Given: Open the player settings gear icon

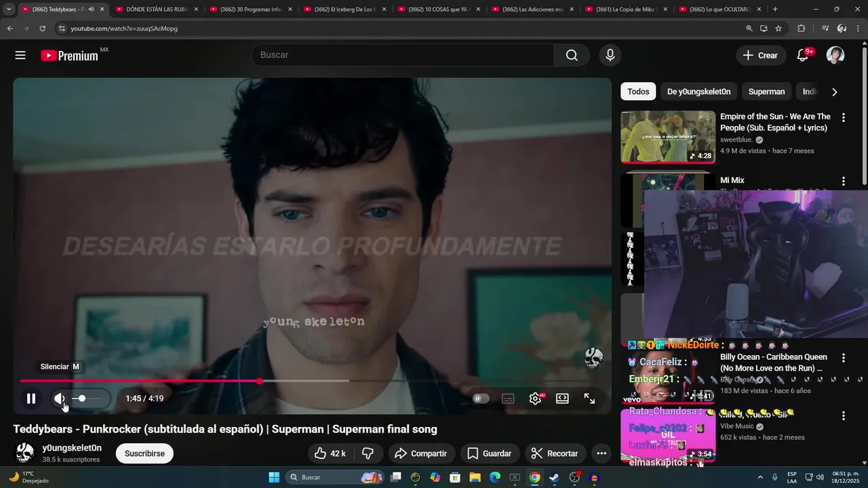Looking at the screenshot, I should click(535, 399).
